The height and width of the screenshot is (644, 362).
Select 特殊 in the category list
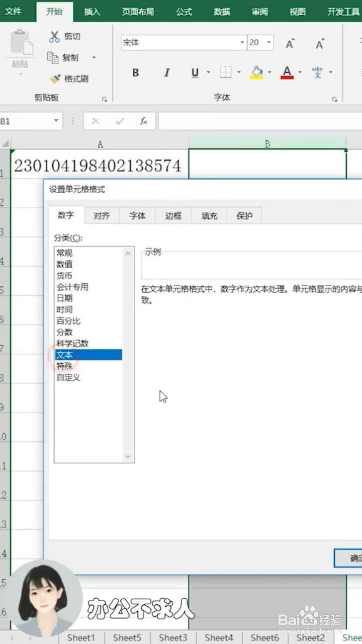click(64, 366)
